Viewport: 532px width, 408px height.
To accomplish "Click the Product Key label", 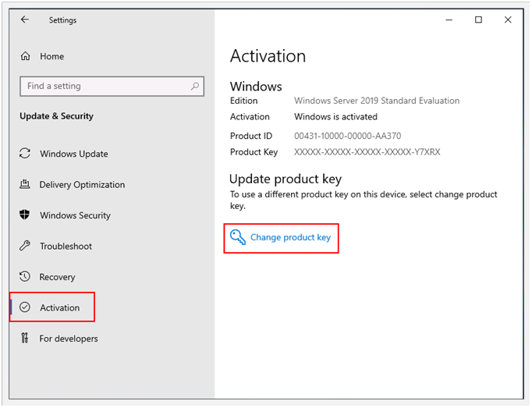I will tap(254, 152).
